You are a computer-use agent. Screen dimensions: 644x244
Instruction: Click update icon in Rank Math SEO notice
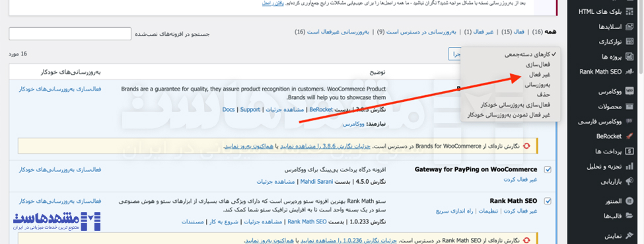pyautogui.click(x=526, y=240)
